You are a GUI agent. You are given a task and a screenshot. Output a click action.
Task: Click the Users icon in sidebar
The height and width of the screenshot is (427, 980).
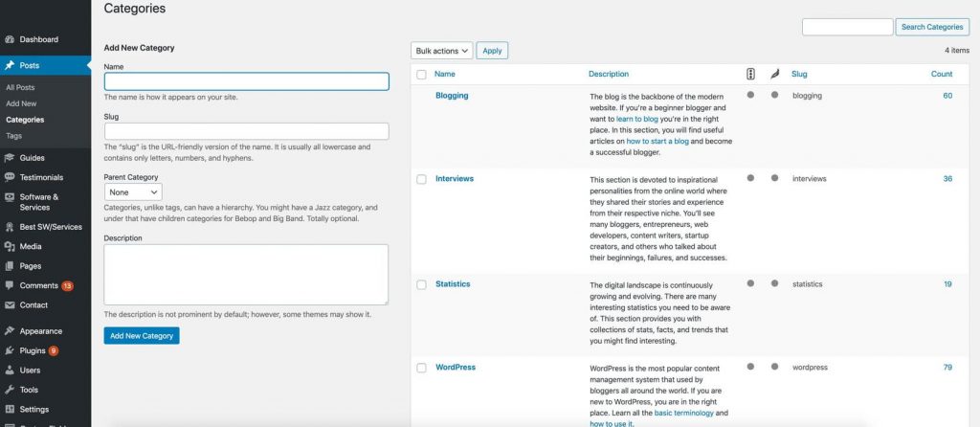point(10,370)
